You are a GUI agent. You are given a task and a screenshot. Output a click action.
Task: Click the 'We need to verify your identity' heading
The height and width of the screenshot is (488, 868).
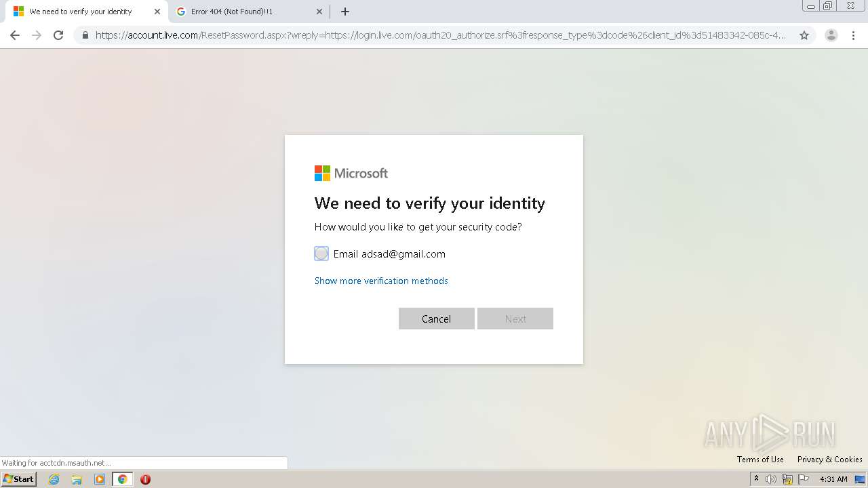430,203
